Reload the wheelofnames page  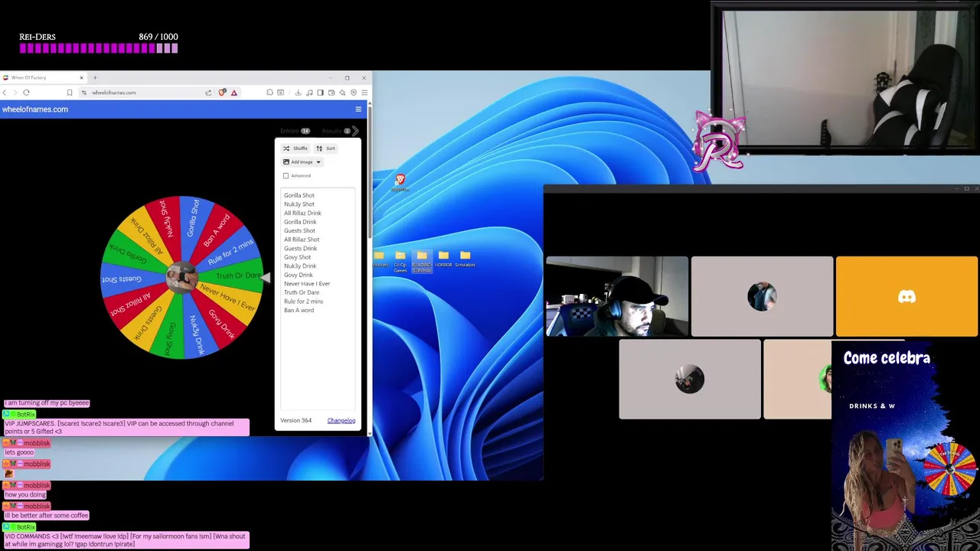point(26,93)
